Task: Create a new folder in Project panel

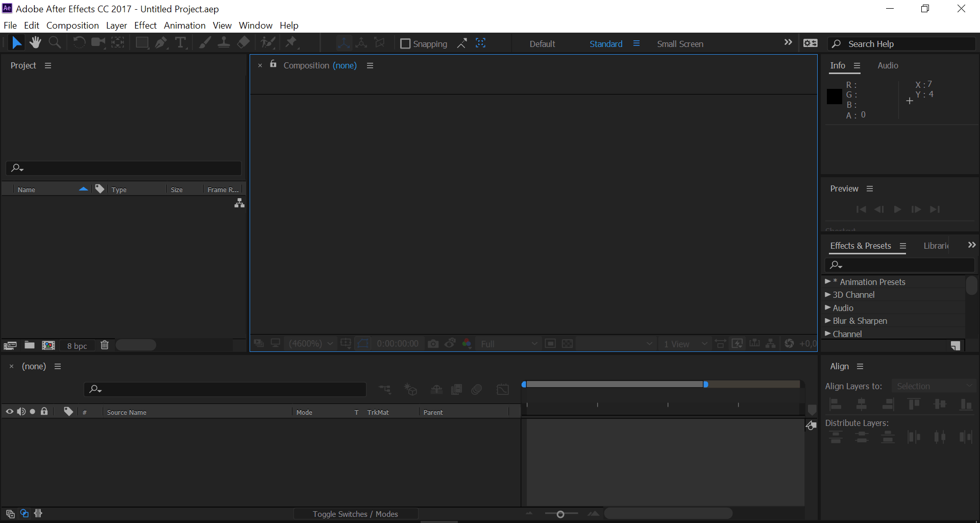Action: [30, 345]
